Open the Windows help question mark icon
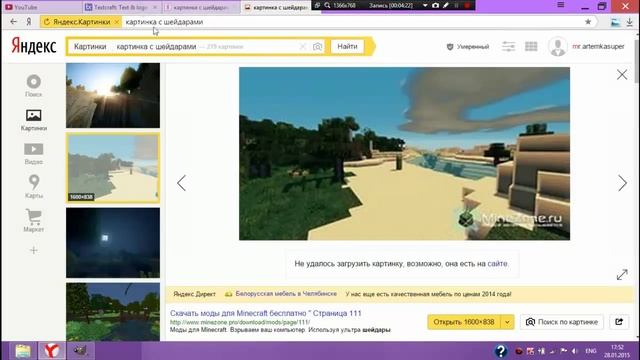Image resolution: width=640 pixels, height=360 pixels. pyautogui.click(x=501, y=351)
